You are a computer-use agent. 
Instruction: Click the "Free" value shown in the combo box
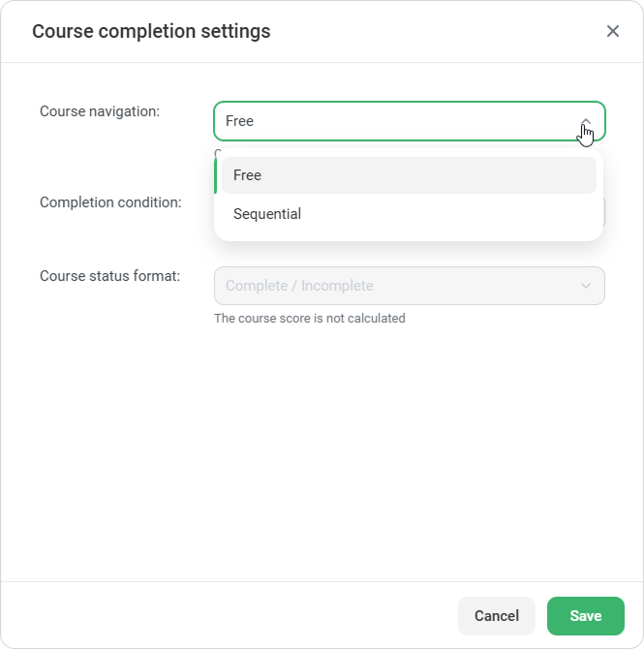[x=239, y=121]
